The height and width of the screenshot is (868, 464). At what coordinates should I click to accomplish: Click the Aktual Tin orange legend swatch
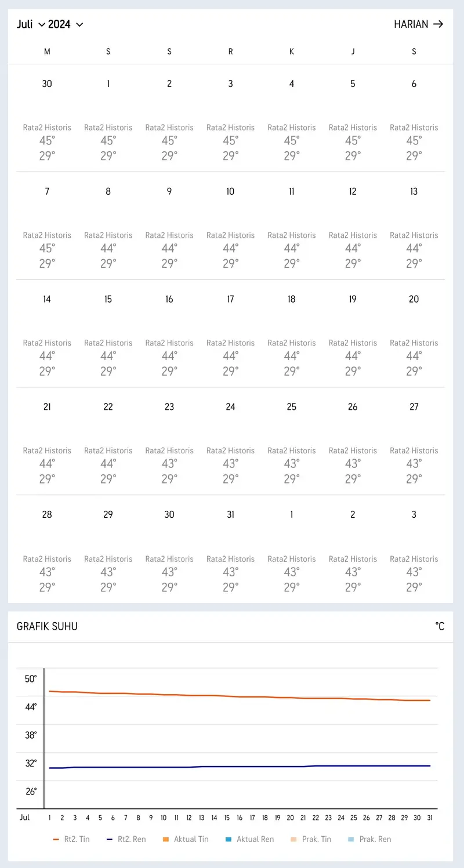coord(166,839)
